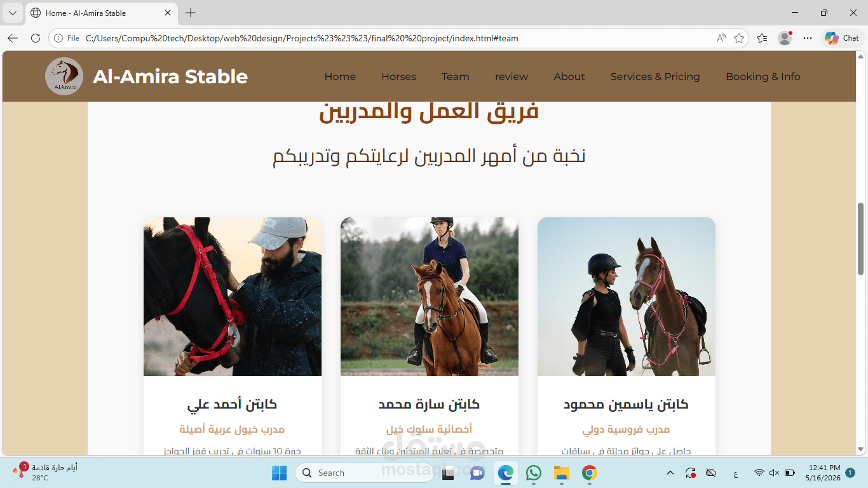Open the Edge Settings and more menu
Screen dimensions: 868x488
coord(808,38)
